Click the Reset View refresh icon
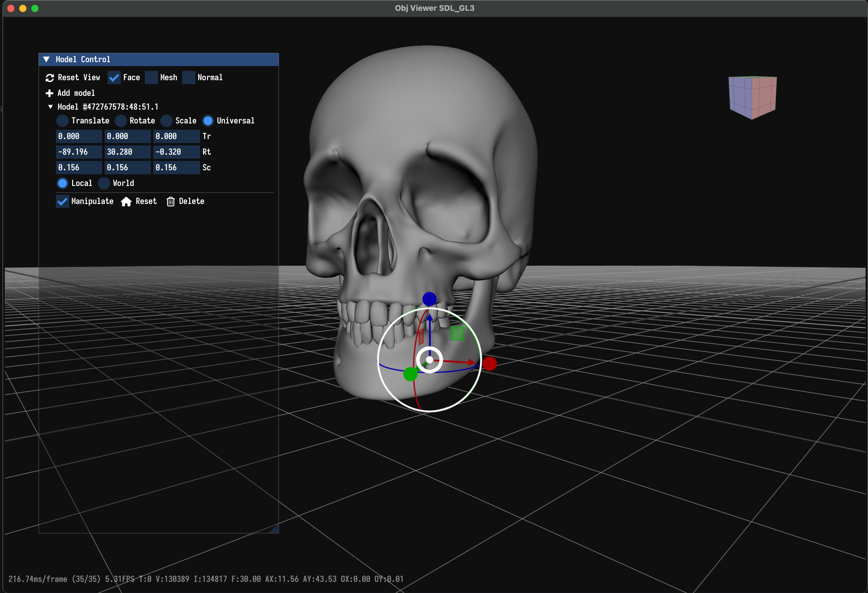Image resolution: width=868 pixels, height=593 pixels. [x=50, y=78]
